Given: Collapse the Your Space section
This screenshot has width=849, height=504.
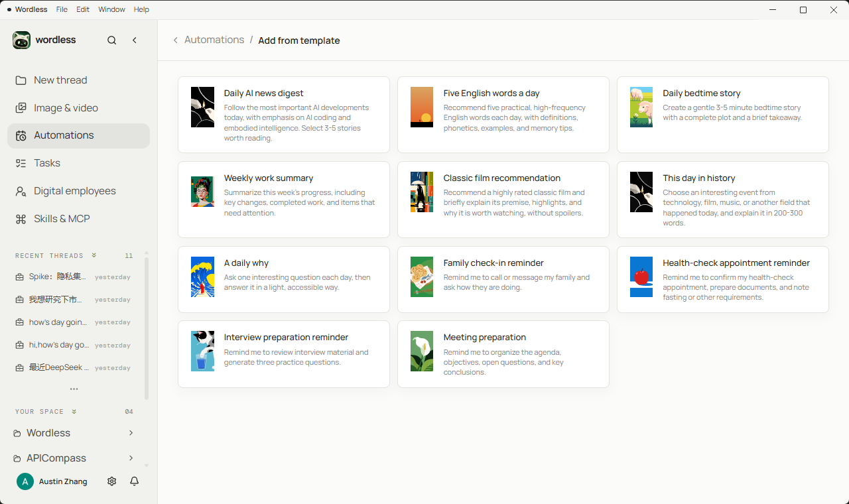Looking at the screenshot, I should point(74,411).
